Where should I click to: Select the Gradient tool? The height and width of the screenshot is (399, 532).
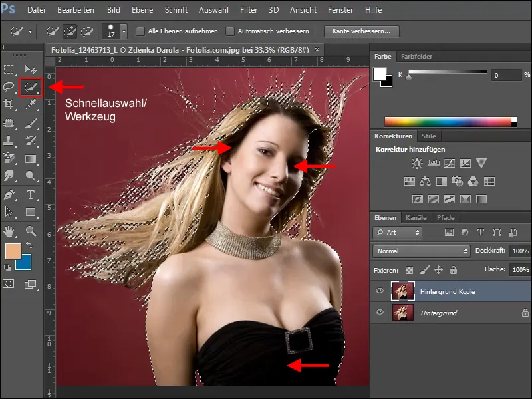point(31,158)
